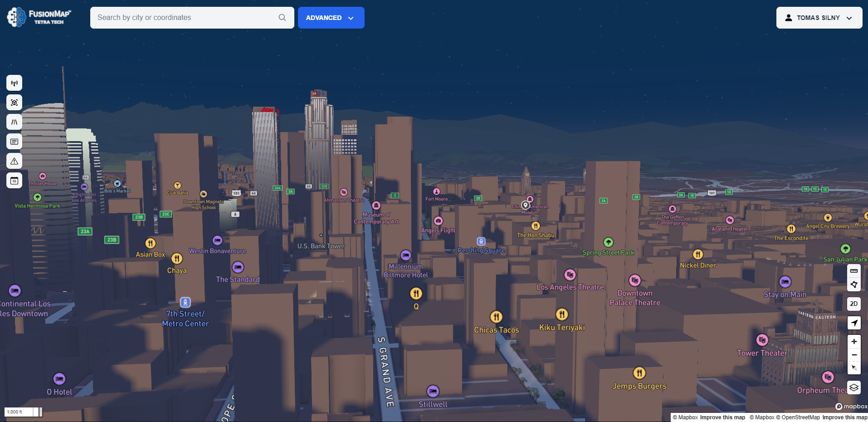
Task: Focus the city or coordinates search field
Action: [192, 18]
